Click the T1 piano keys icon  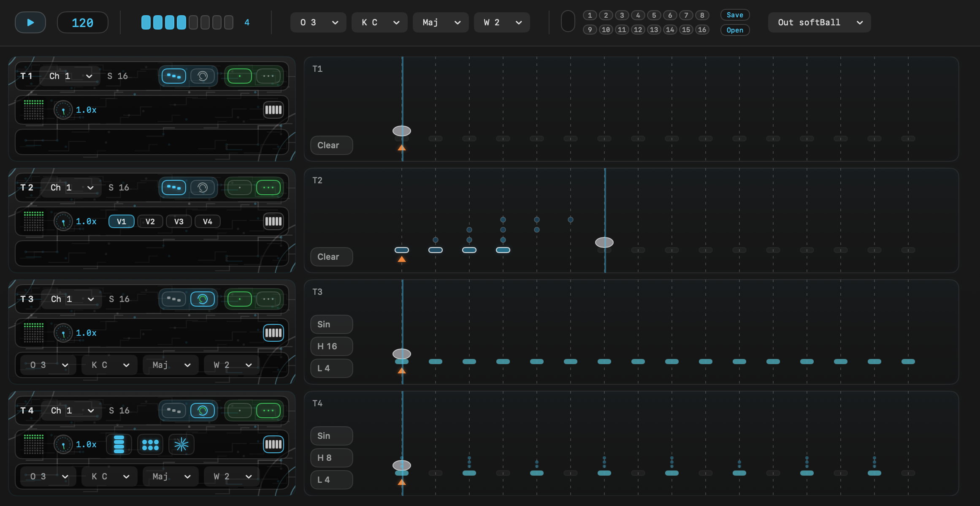pyautogui.click(x=273, y=110)
